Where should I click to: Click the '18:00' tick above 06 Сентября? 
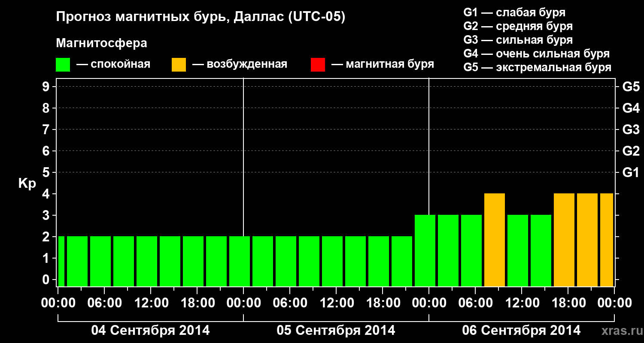[x=568, y=303]
